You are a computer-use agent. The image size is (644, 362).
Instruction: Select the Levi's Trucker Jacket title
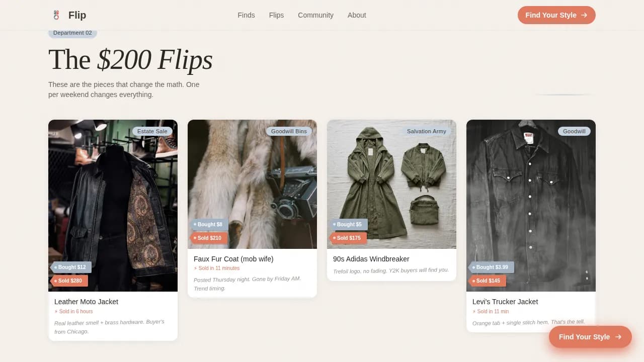(x=505, y=302)
